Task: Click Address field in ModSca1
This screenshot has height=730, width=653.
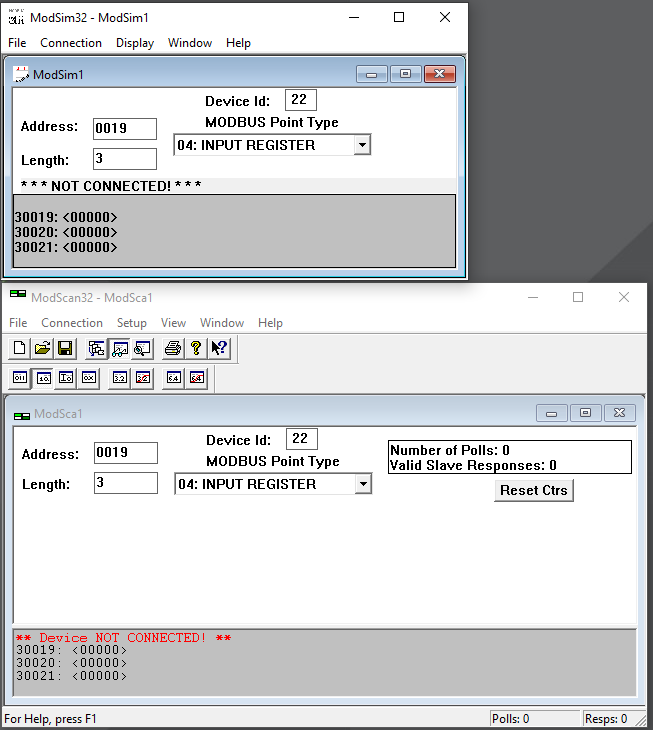Action: coord(126,453)
